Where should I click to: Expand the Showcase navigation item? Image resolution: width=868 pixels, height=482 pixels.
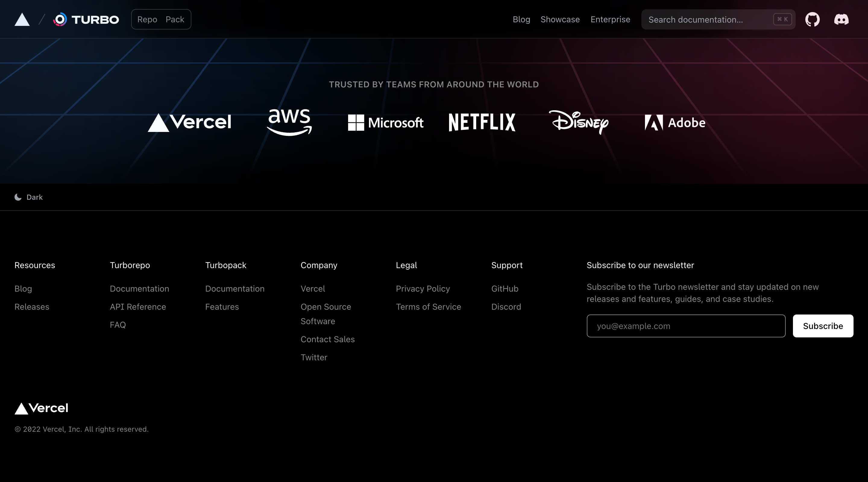(x=560, y=19)
